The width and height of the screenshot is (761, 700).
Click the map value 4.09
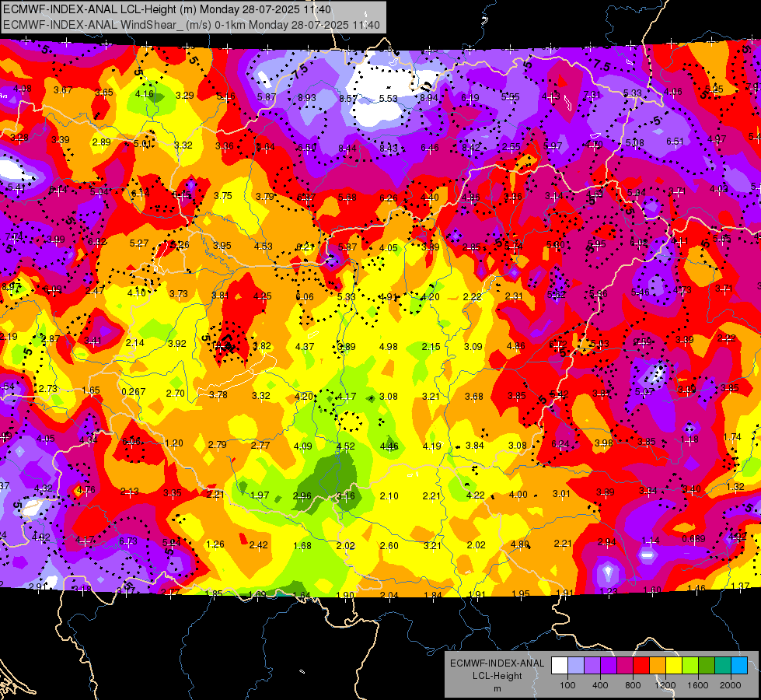tap(303, 446)
